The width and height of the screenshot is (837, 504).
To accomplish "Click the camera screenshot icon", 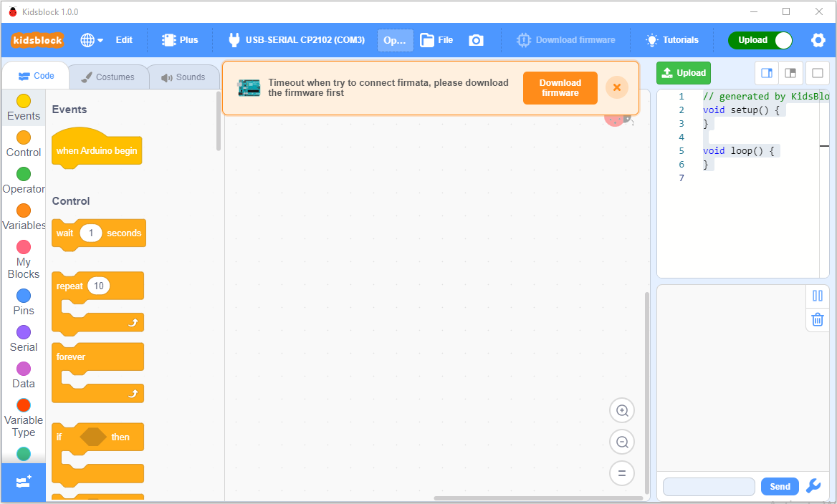I will (x=476, y=40).
